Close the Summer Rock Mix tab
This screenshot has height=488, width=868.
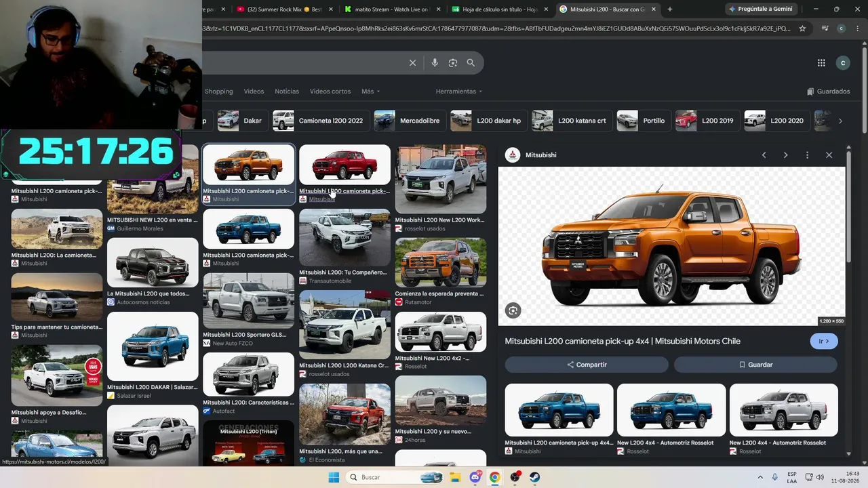coord(331,9)
